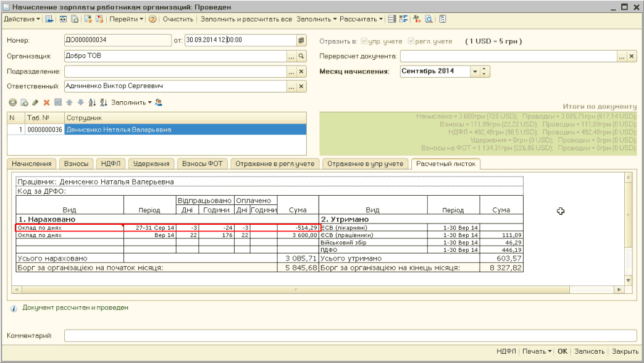Switch to the Взносы tab
Image resolution: width=644 pixels, height=363 pixels.
[76, 164]
